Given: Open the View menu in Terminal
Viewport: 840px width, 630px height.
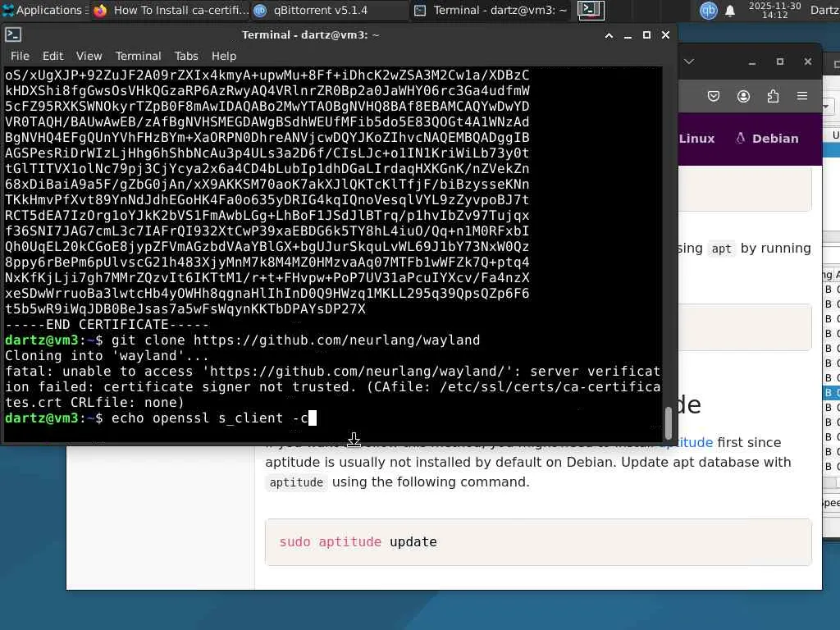Looking at the screenshot, I should [89, 56].
